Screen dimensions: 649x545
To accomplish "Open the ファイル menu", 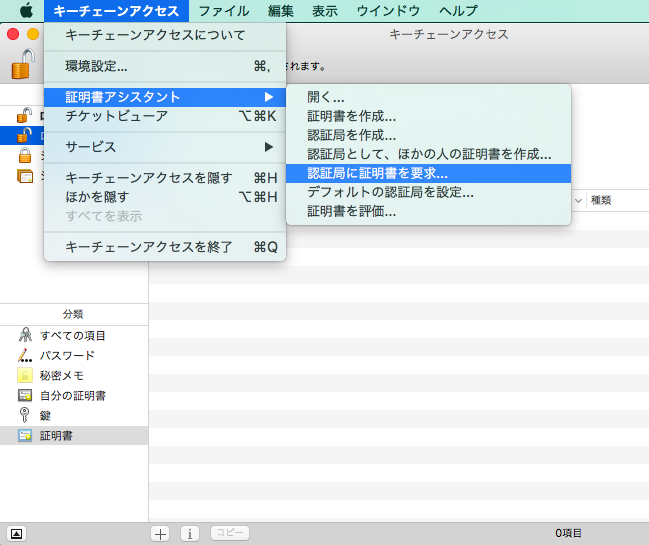I will (224, 11).
